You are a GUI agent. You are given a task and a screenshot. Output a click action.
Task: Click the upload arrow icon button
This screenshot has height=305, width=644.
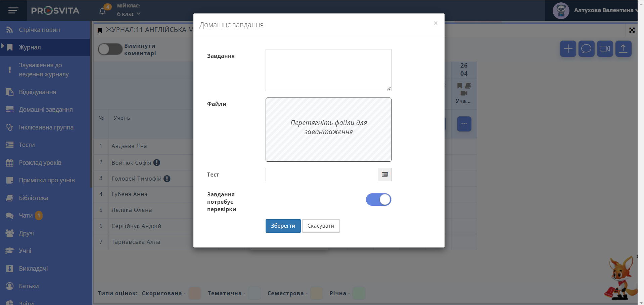tap(623, 49)
